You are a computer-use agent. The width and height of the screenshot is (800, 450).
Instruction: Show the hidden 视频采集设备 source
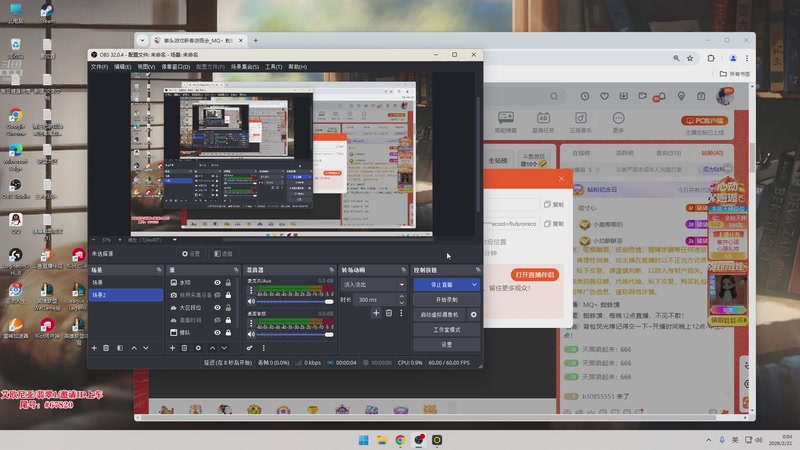[x=217, y=295]
